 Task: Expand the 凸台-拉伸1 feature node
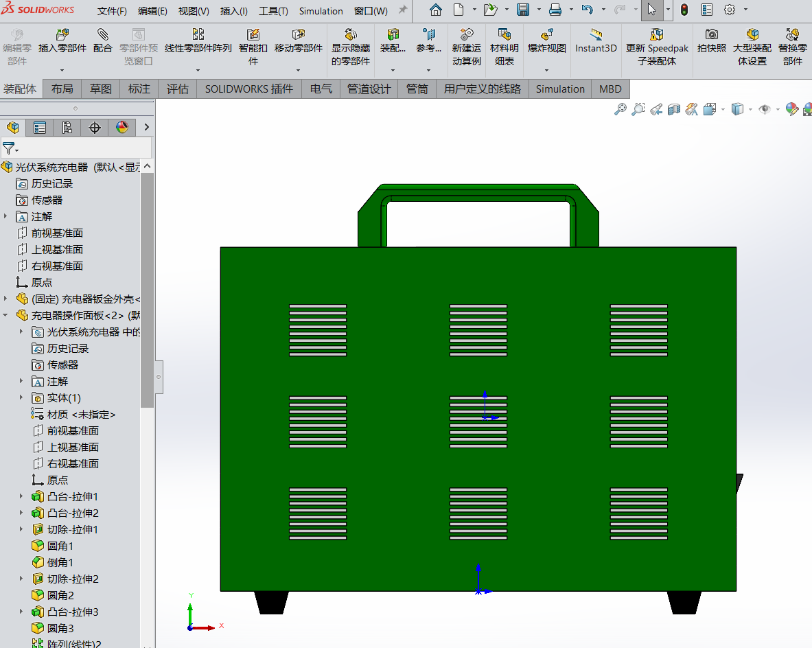[x=22, y=496]
